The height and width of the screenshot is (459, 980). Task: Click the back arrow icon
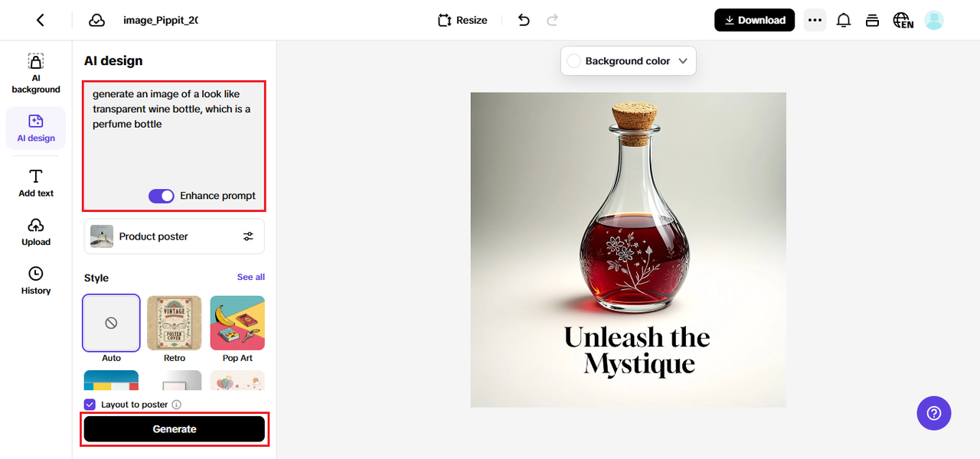point(41,21)
